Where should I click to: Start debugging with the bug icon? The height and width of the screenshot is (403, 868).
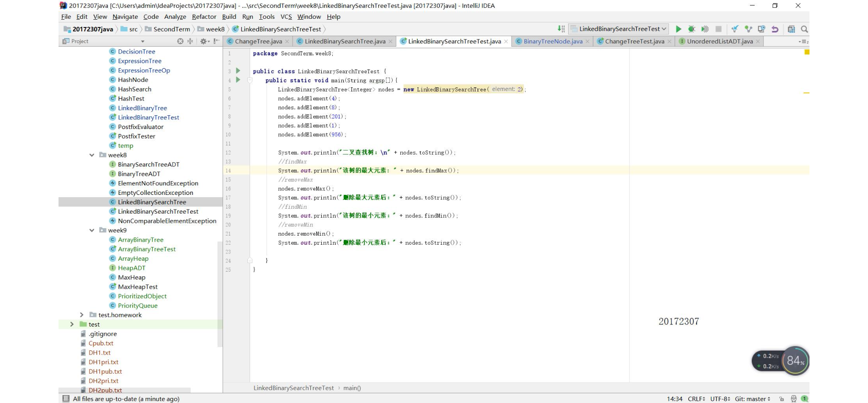pyautogui.click(x=692, y=29)
